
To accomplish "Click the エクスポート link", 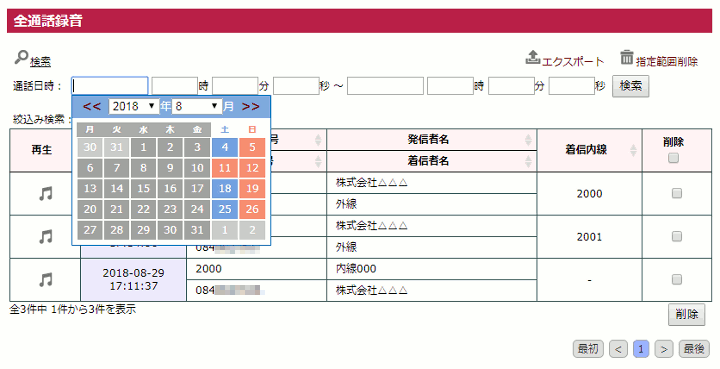I will coord(573,62).
